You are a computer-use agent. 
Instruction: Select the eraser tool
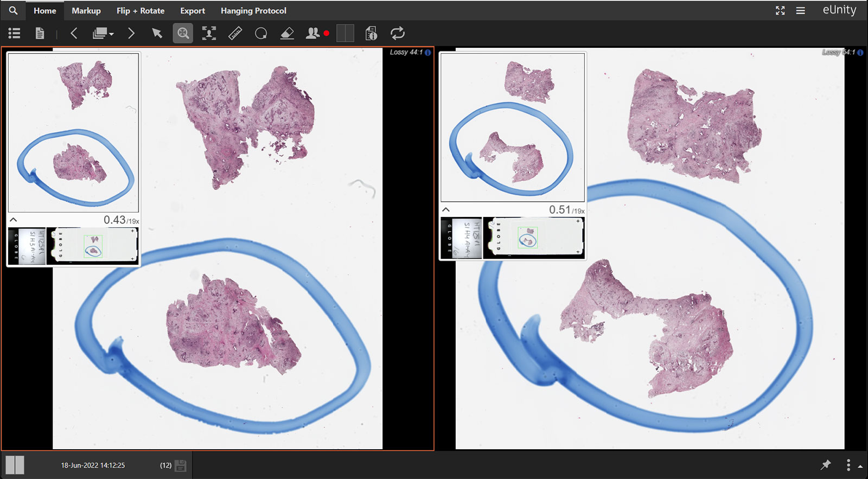[x=287, y=34]
